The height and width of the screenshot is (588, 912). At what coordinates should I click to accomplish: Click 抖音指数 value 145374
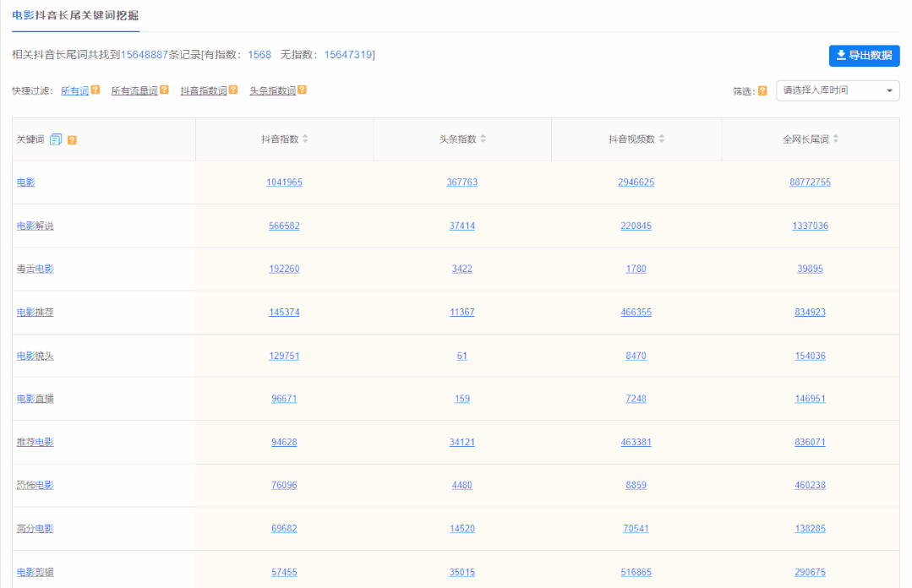(284, 313)
